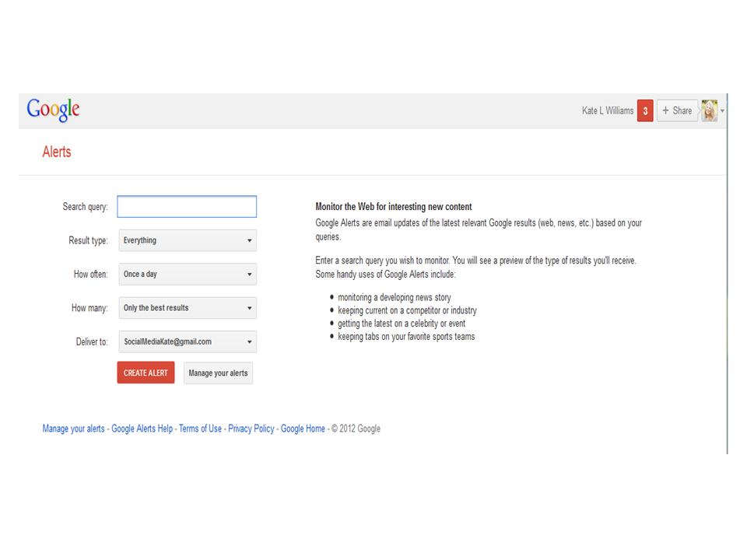Click the bullet monitoring a developing news story
This screenshot has width=747, height=560.
tap(395, 298)
